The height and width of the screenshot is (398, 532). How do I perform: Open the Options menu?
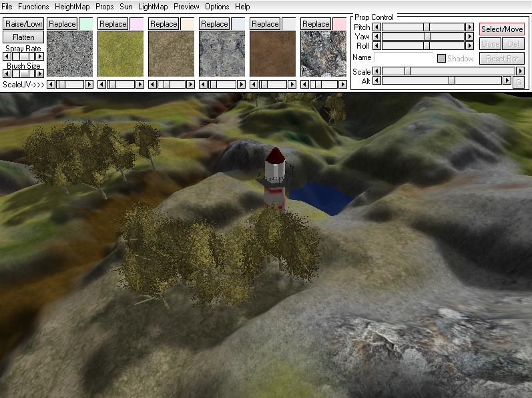(x=217, y=7)
